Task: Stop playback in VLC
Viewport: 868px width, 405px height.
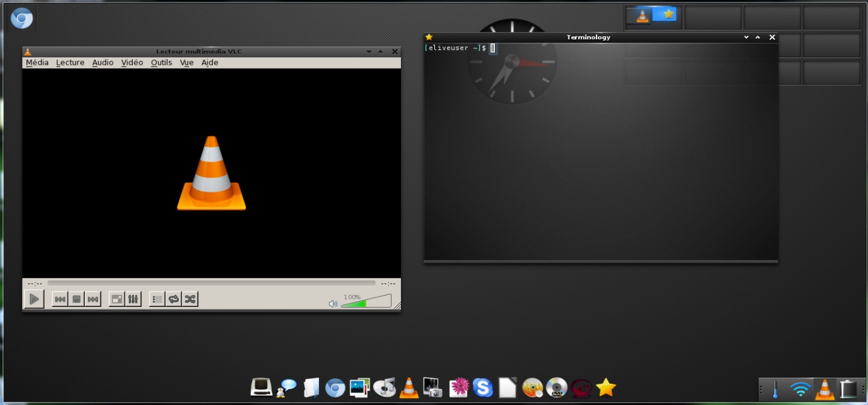Action: point(77,300)
